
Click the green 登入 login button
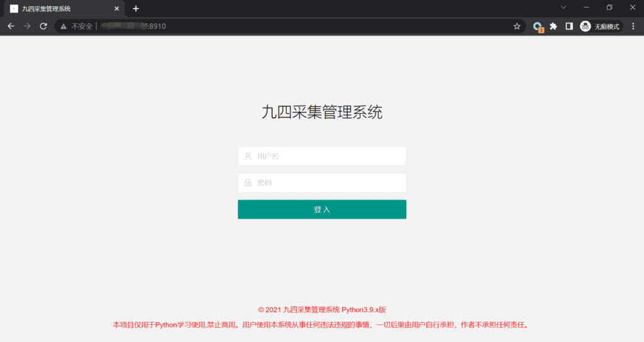coord(322,209)
